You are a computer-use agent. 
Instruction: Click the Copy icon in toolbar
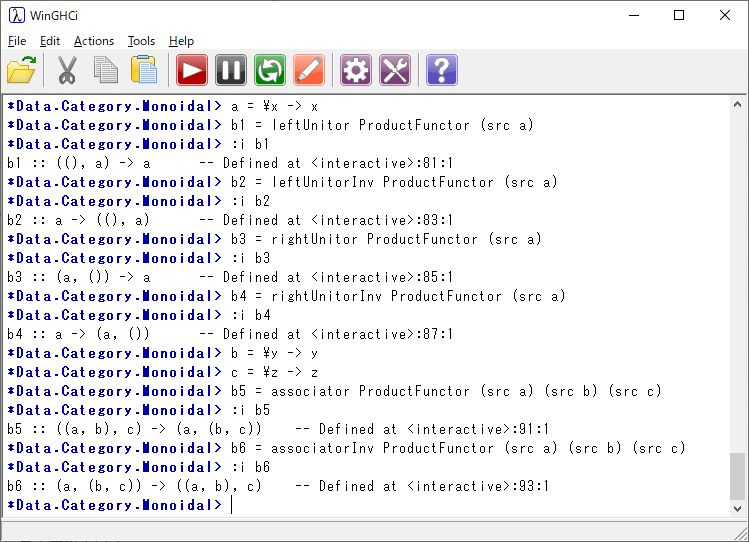(105, 70)
